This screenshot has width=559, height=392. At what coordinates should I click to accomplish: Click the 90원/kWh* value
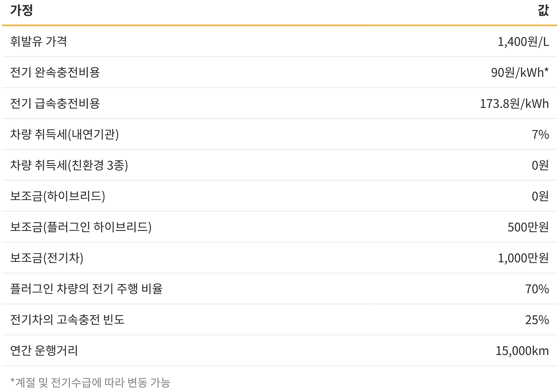(520, 73)
